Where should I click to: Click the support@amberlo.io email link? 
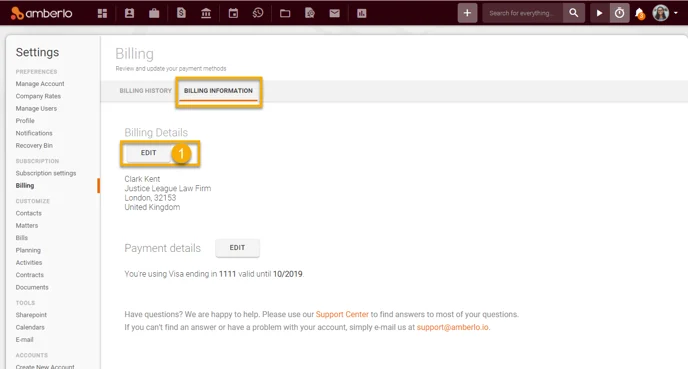click(452, 327)
